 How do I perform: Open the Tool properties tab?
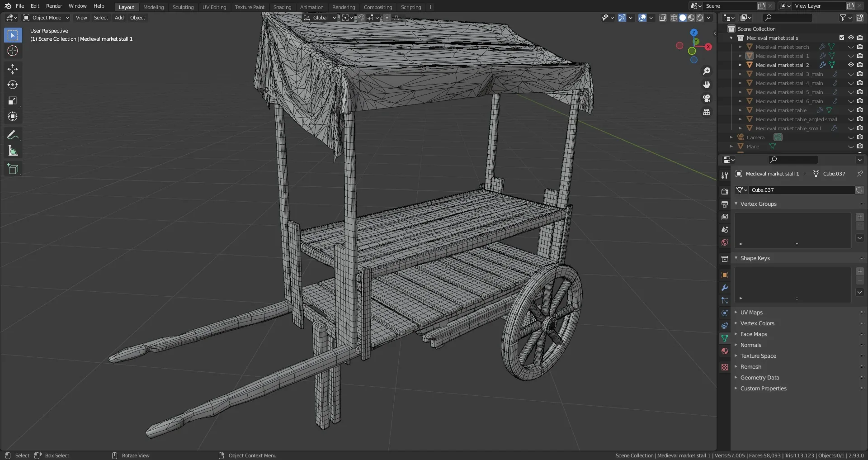click(x=725, y=175)
